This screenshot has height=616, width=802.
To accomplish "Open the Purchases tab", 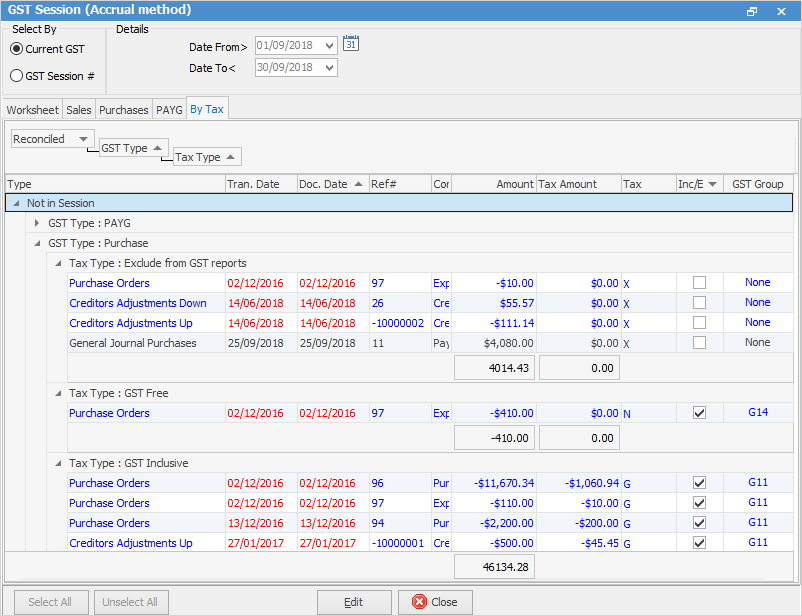I will 123,109.
